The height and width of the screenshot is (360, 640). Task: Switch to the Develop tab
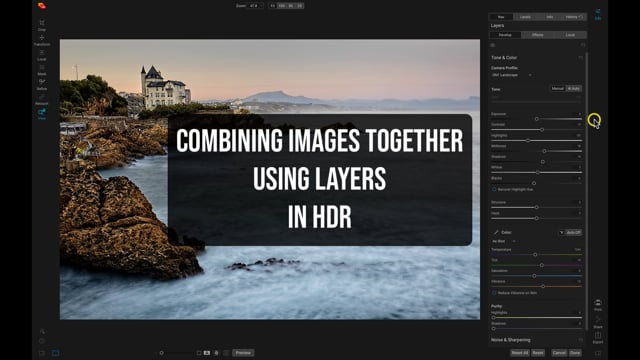[505, 35]
